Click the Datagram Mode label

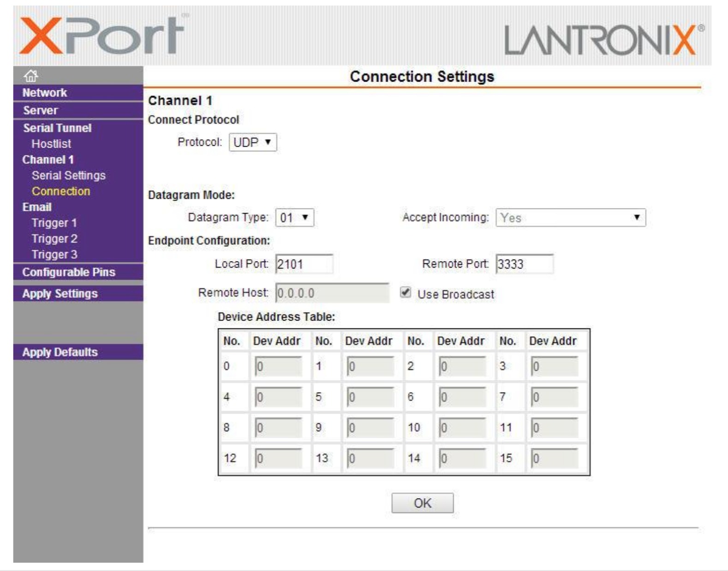click(x=191, y=195)
